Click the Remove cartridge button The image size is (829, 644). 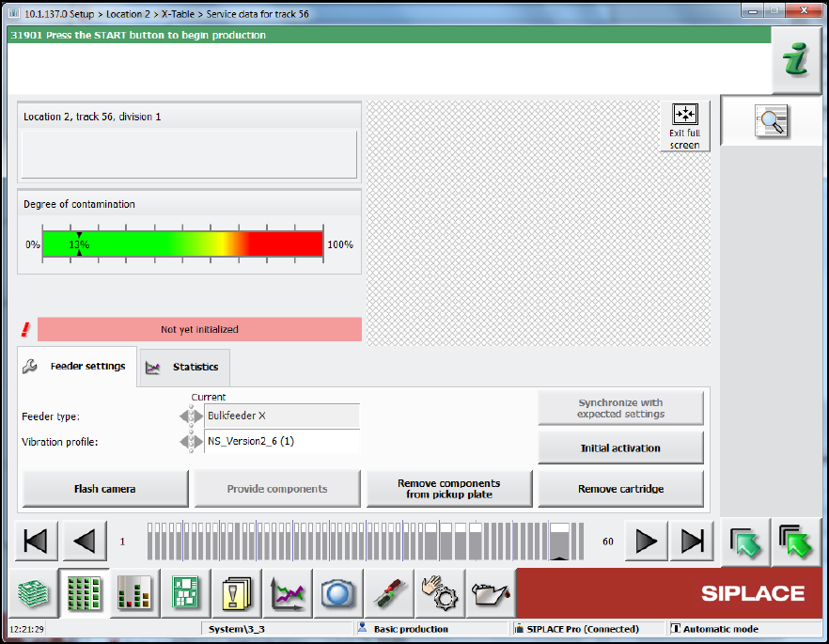click(x=620, y=489)
